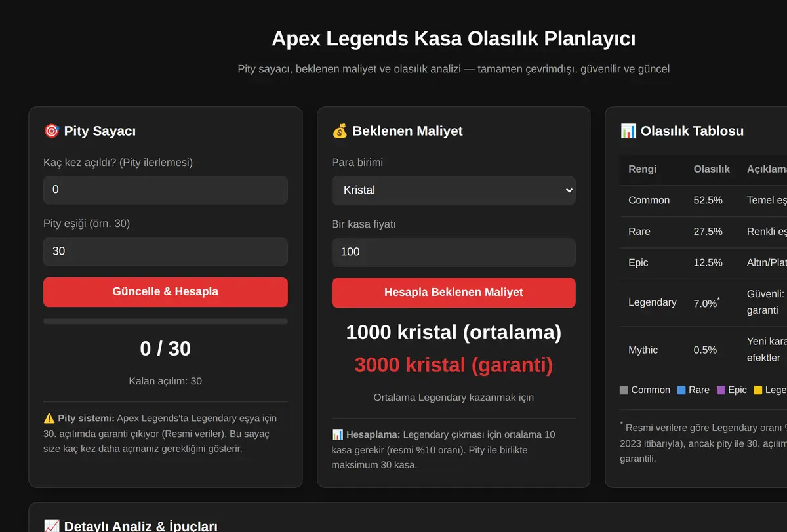787x532 pixels.
Task: Click the 'Bir kasa fiyatı' label
Action: (x=364, y=224)
